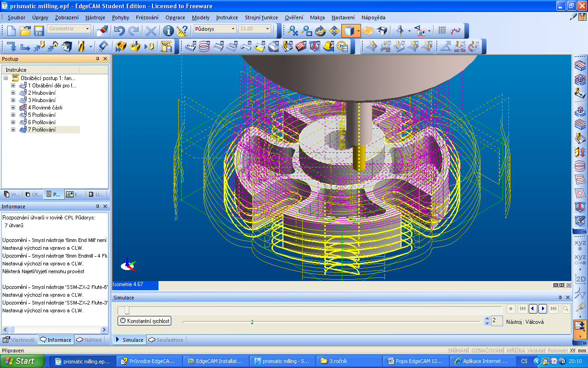Toggle the grid display icon

click(442, 31)
